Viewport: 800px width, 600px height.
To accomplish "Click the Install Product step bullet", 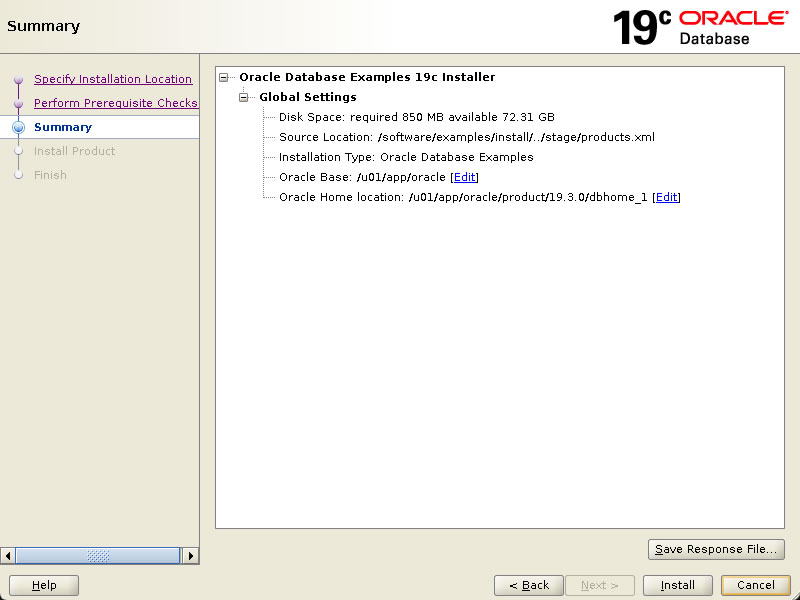I will (x=18, y=151).
